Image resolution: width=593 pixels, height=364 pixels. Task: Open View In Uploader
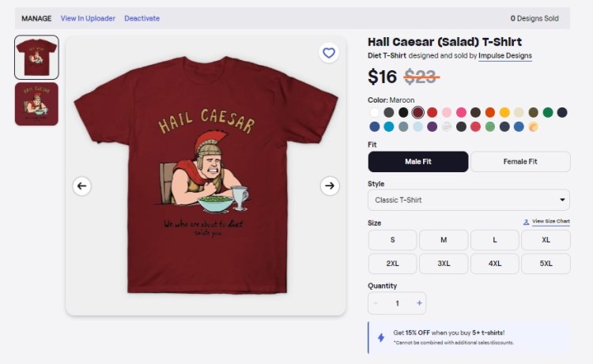point(88,18)
